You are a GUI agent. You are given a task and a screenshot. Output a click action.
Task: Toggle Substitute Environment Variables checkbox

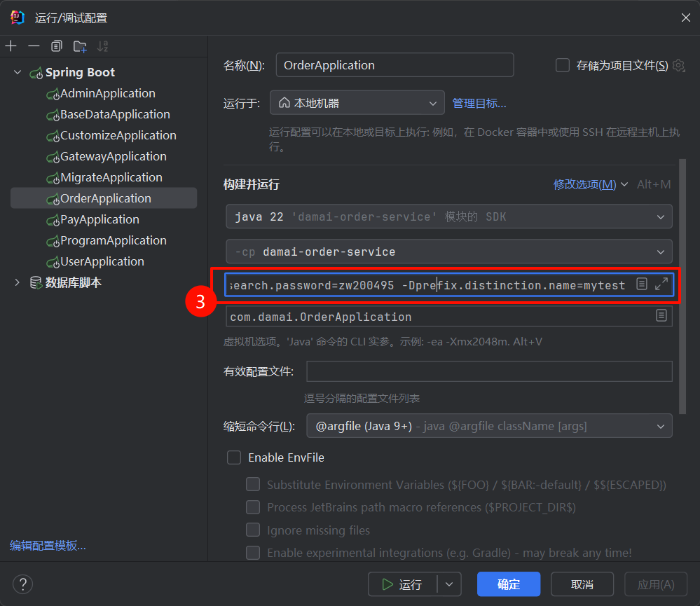pos(253,484)
